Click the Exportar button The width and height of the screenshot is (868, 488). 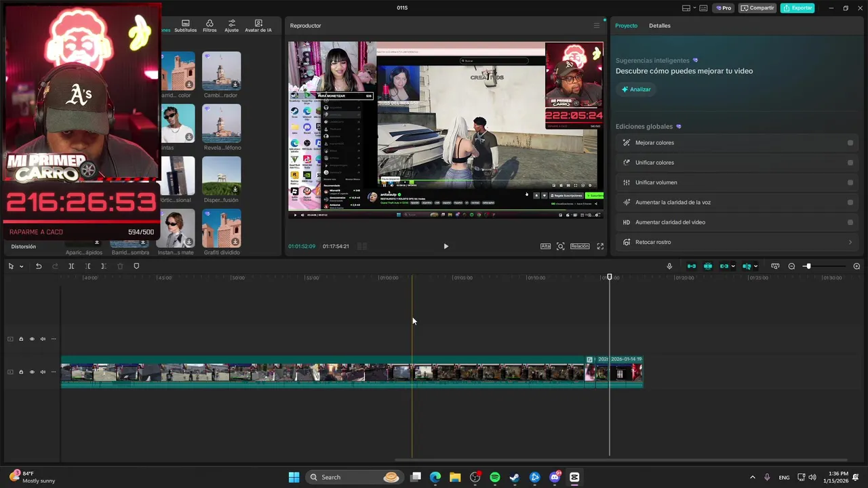[797, 8]
